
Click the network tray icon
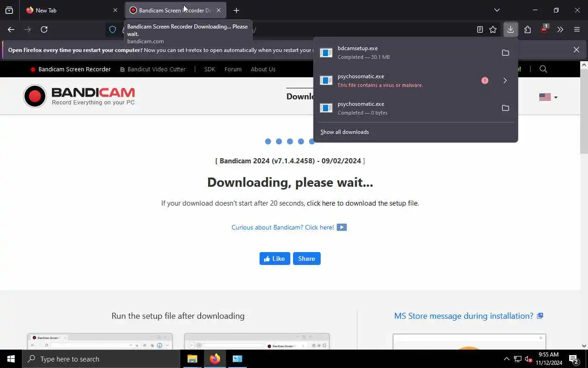click(518, 359)
